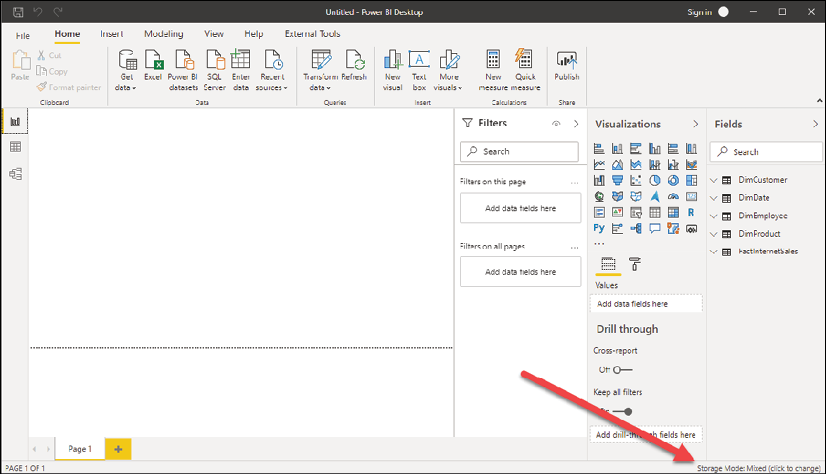The image size is (826, 474).
Task: Select the Treemap visual
Action: click(691, 181)
